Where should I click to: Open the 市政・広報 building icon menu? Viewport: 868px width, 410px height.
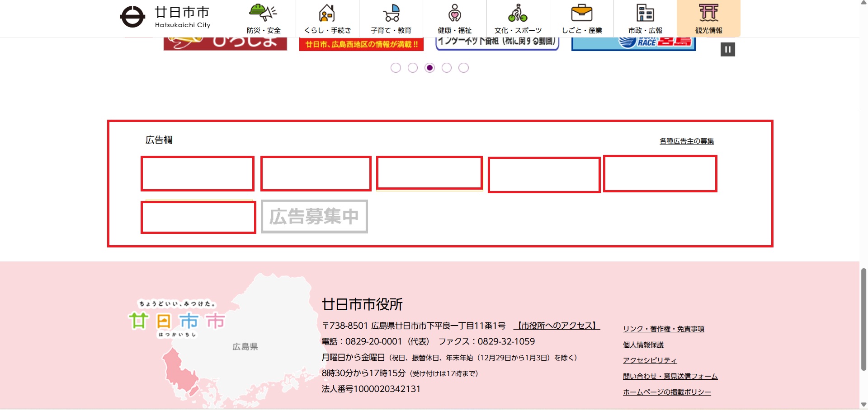point(645,19)
